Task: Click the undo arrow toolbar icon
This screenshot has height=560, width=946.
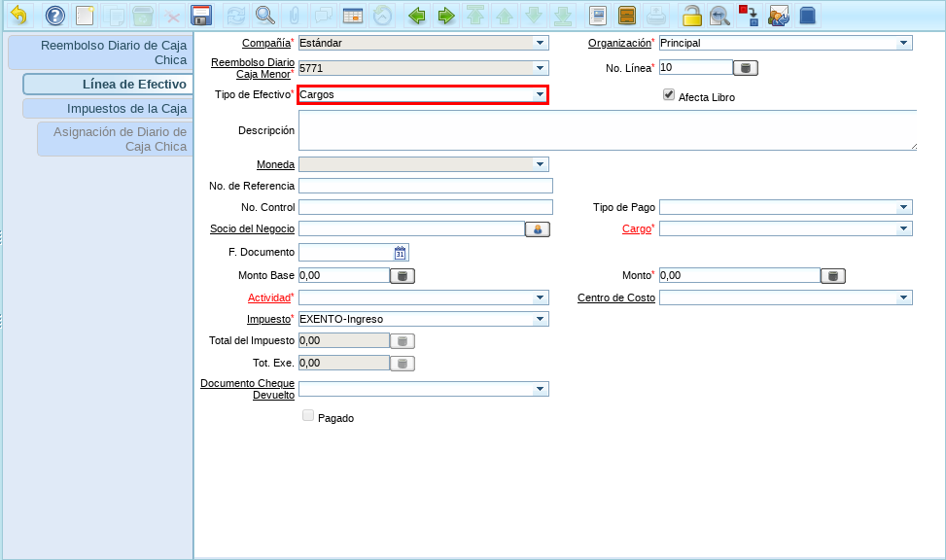Action: pos(18,16)
